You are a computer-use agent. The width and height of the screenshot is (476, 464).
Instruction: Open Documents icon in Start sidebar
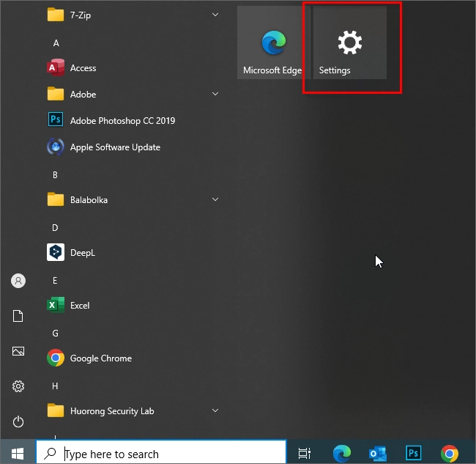click(x=18, y=316)
